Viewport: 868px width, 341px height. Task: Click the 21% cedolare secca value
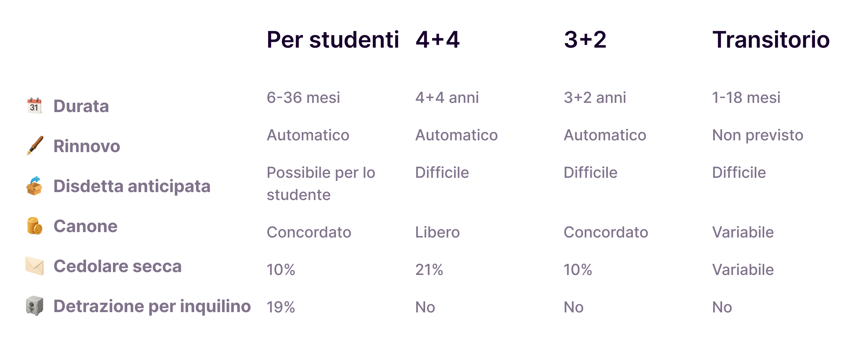pos(429,270)
